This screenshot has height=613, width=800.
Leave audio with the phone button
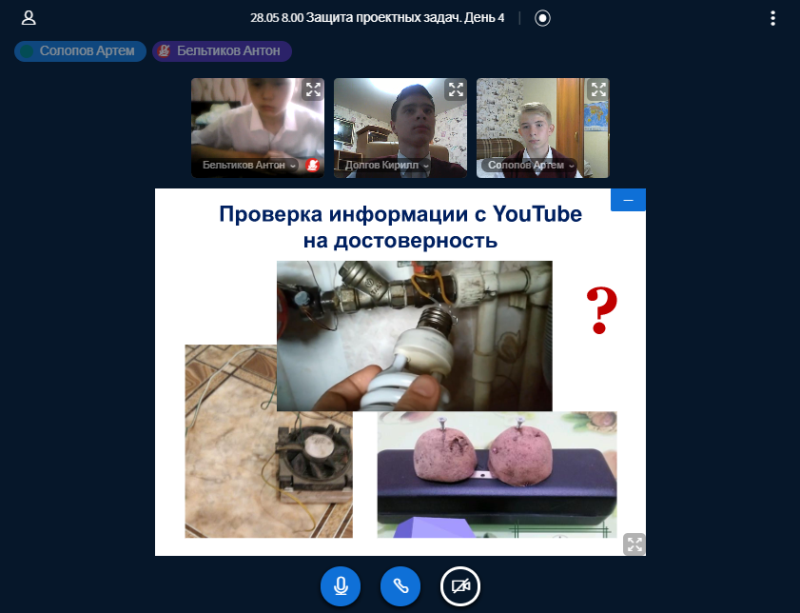(x=400, y=586)
